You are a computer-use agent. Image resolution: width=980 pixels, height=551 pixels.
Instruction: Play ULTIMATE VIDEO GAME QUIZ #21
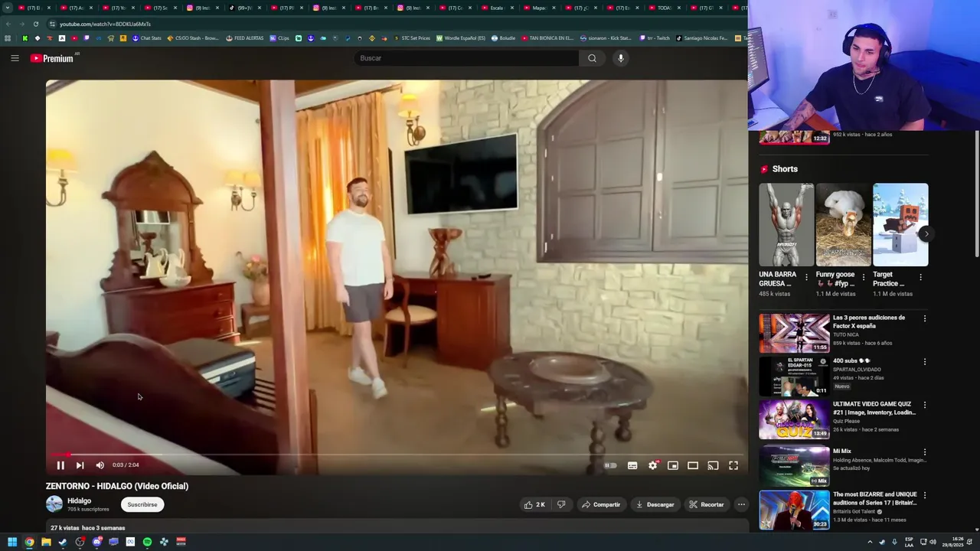pyautogui.click(x=794, y=419)
